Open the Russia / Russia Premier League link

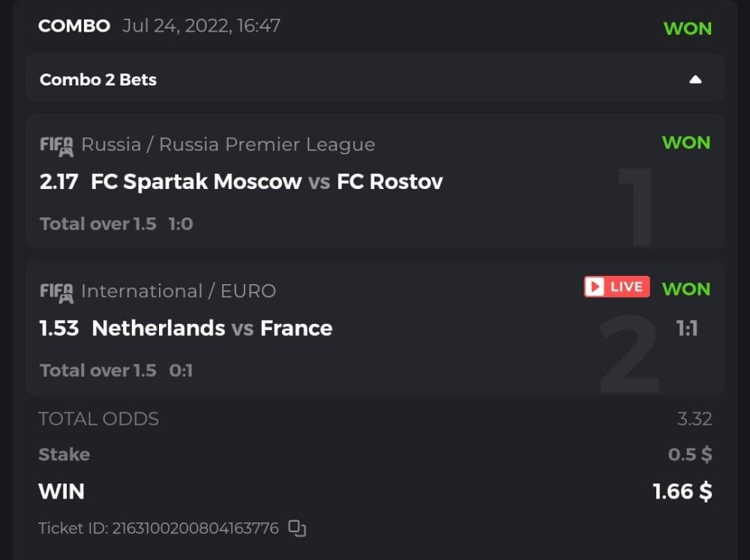[x=228, y=145]
